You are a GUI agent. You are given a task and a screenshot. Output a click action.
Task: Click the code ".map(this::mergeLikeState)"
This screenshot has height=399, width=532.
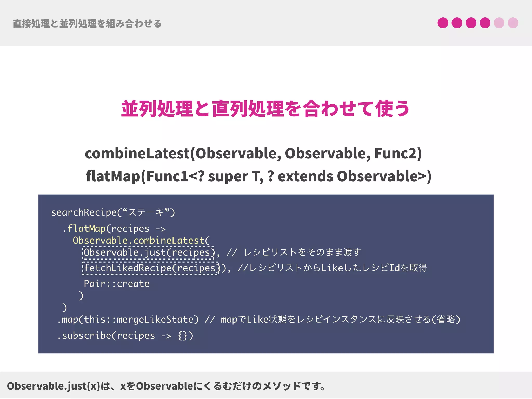pyautogui.click(x=128, y=320)
